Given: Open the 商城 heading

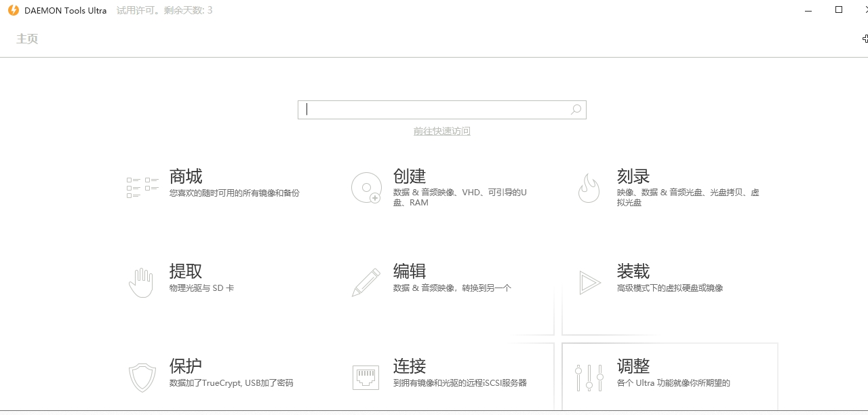Looking at the screenshot, I should click(x=186, y=176).
